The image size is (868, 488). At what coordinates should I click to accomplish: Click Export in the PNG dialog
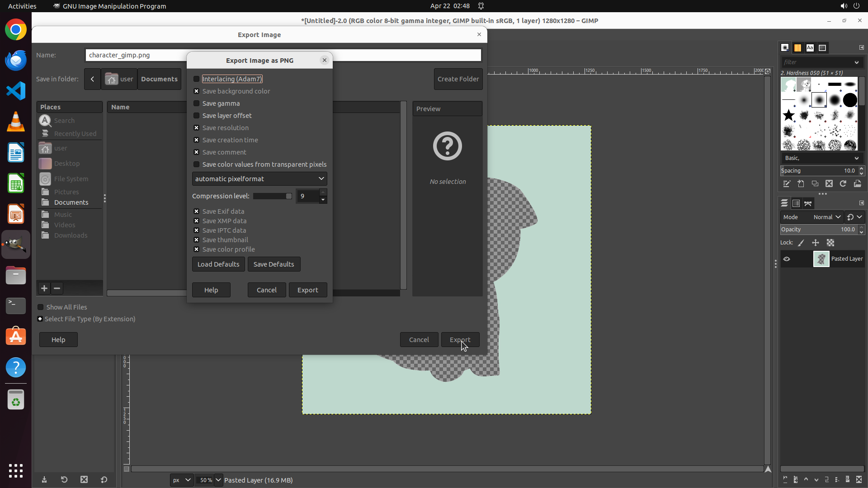pyautogui.click(x=307, y=290)
